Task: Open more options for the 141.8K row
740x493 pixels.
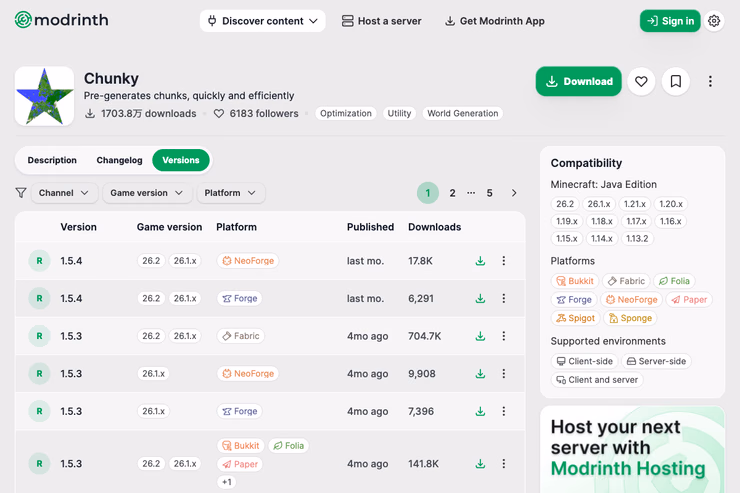Action: pyautogui.click(x=504, y=464)
